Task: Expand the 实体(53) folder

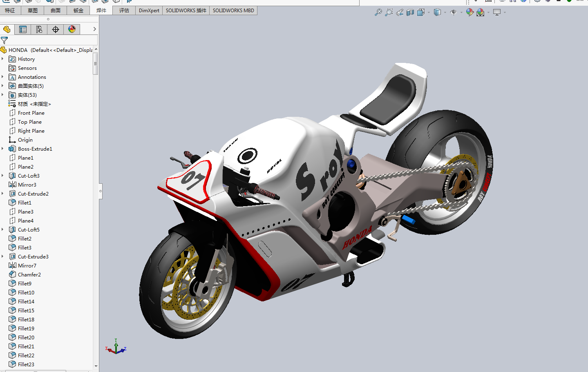Action: click(2, 95)
